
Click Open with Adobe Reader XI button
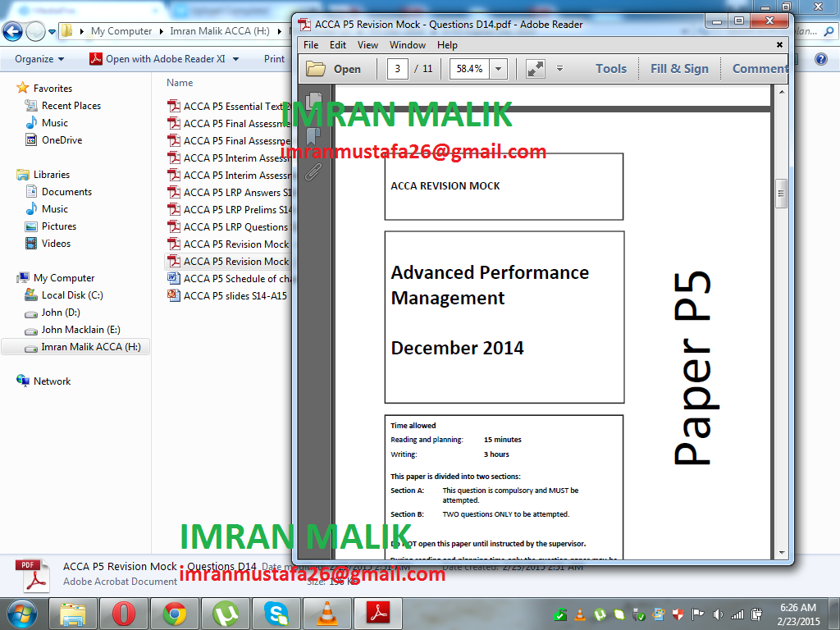[x=157, y=59]
